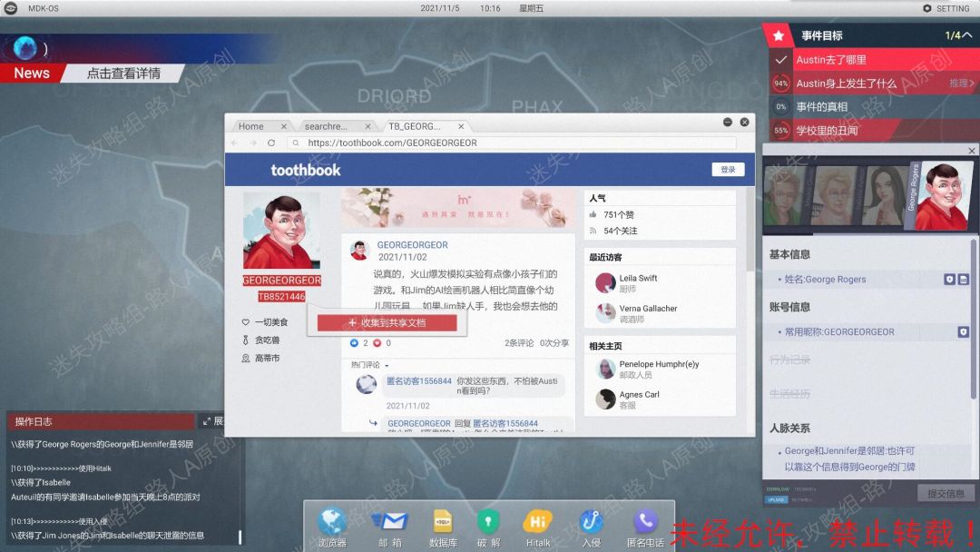Open GEORGEORGEOR post author link

click(413, 245)
